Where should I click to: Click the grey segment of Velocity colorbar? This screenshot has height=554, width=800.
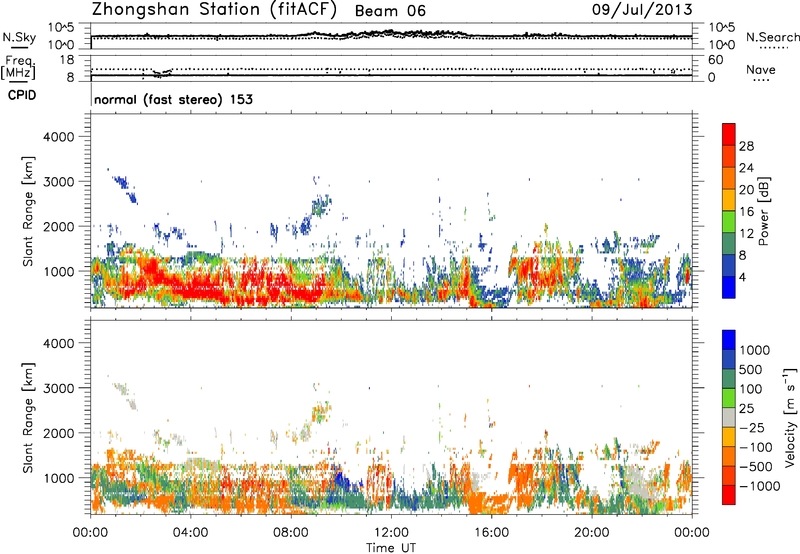click(x=729, y=417)
